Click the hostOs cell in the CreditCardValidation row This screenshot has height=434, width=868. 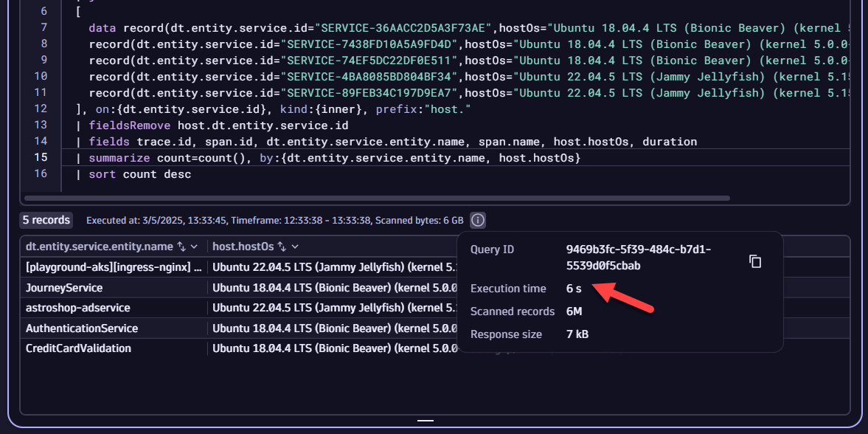click(334, 348)
